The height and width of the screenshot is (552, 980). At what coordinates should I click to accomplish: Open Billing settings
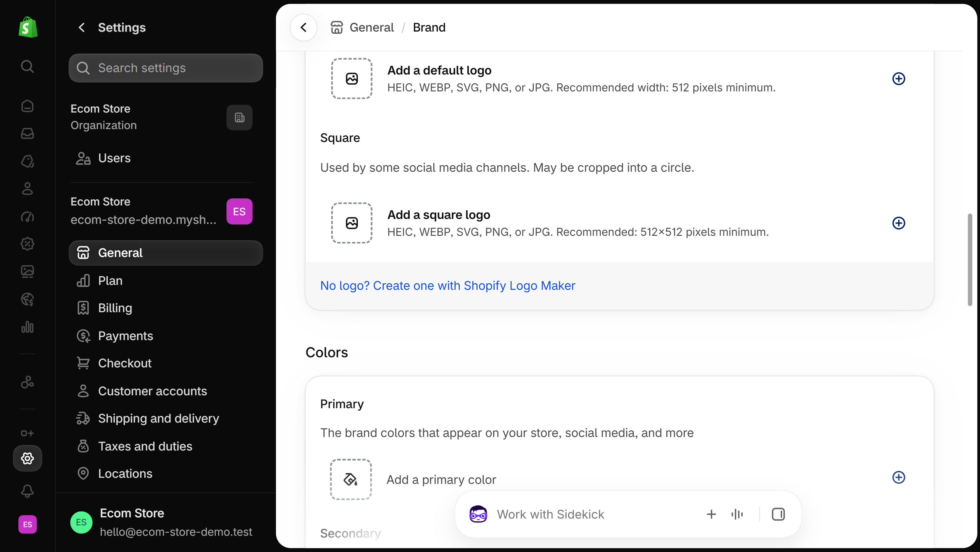coord(166,308)
